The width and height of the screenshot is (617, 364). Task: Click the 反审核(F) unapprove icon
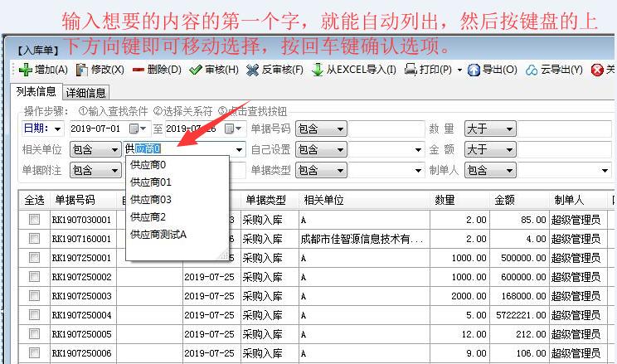point(254,70)
